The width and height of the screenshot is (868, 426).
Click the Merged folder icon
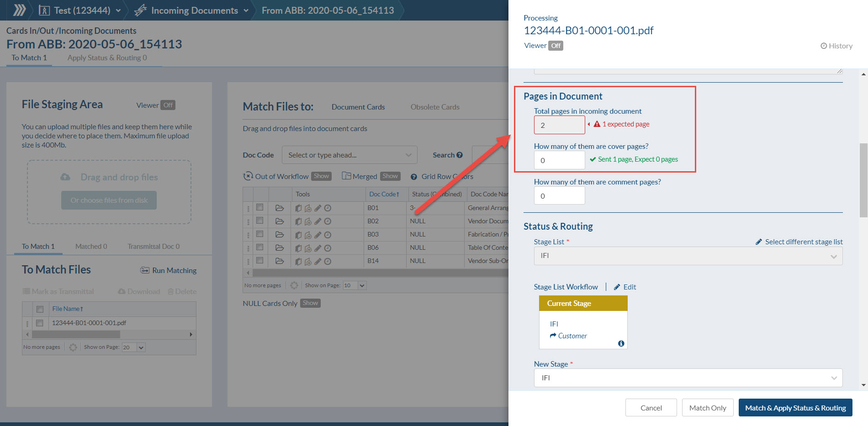point(346,176)
